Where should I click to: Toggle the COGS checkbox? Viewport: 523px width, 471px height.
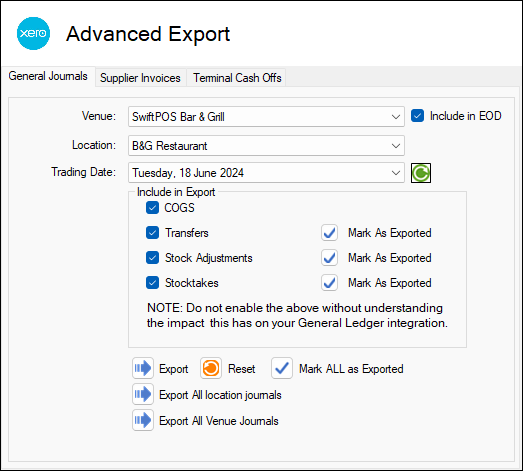click(152, 208)
